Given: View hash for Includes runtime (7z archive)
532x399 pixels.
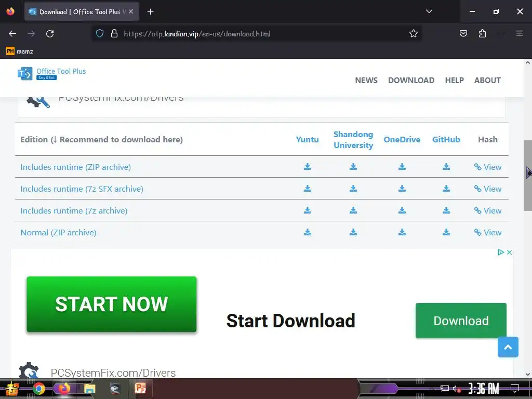Looking at the screenshot, I should (487, 211).
